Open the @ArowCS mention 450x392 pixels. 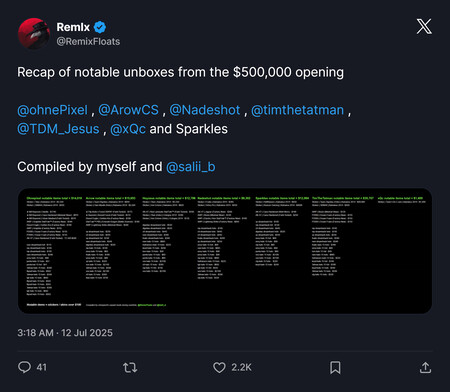[x=129, y=110]
